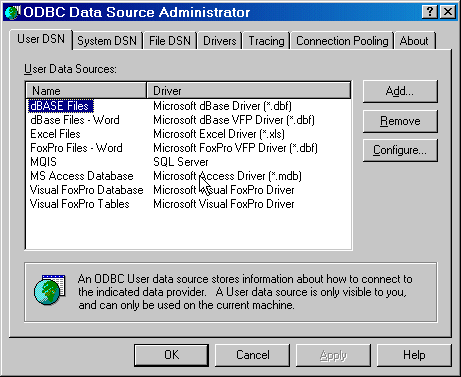Click the Help button
This screenshot has width=461, height=377.
(x=414, y=355)
